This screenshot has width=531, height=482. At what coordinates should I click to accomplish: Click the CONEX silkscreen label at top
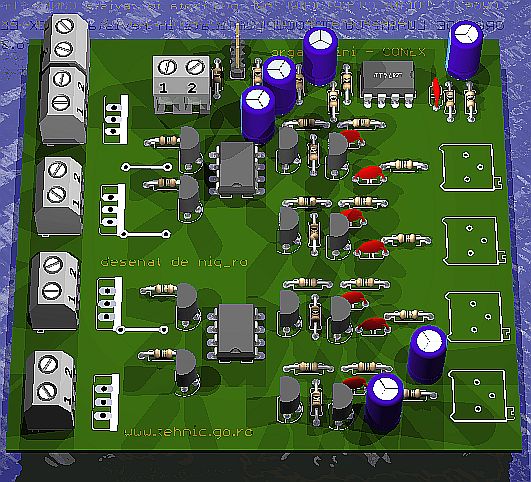(x=404, y=53)
